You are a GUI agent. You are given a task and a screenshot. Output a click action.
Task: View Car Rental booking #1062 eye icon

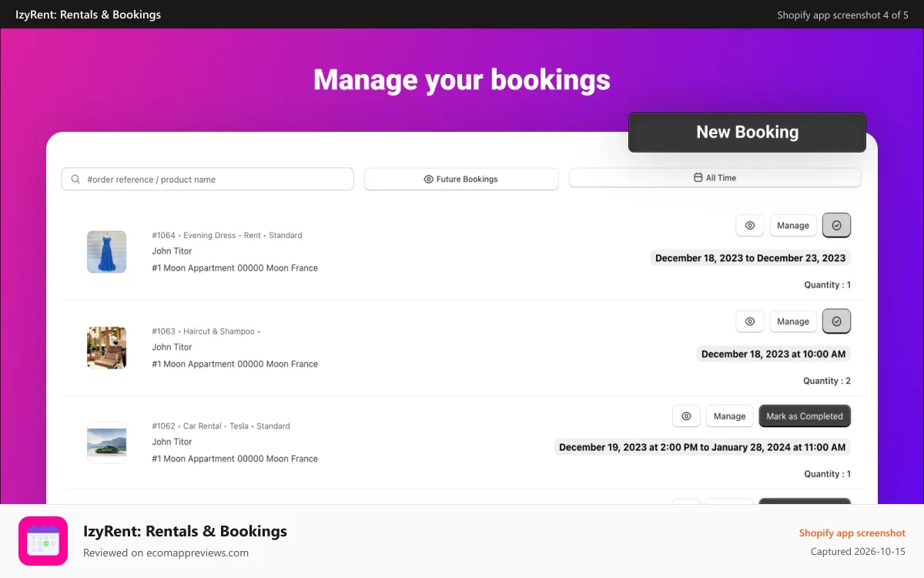click(686, 416)
